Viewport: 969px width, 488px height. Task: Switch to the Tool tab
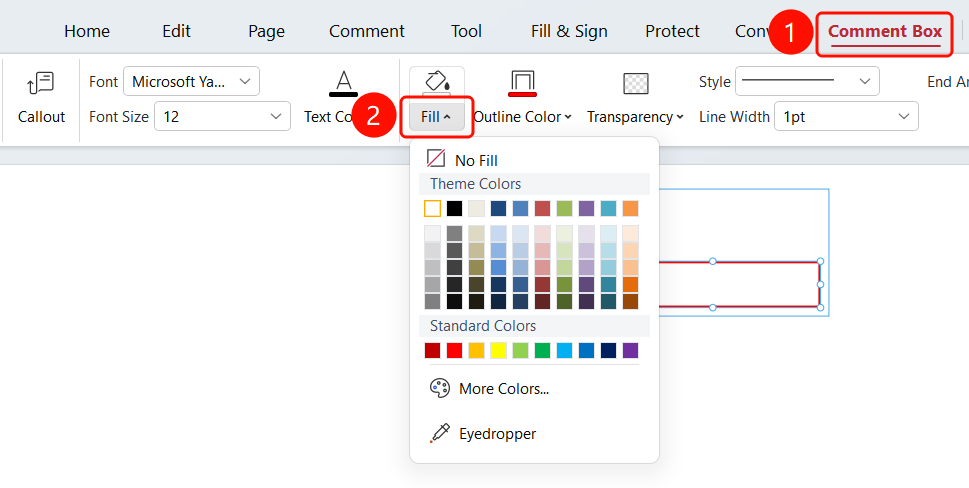click(x=467, y=31)
